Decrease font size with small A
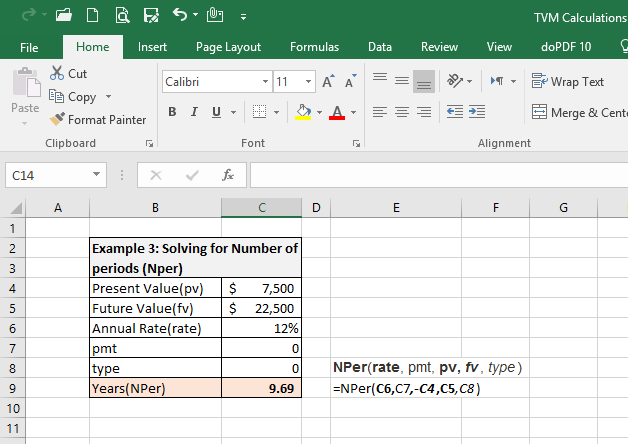This screenshot has height=444, width=628. [x=350, y=81]
